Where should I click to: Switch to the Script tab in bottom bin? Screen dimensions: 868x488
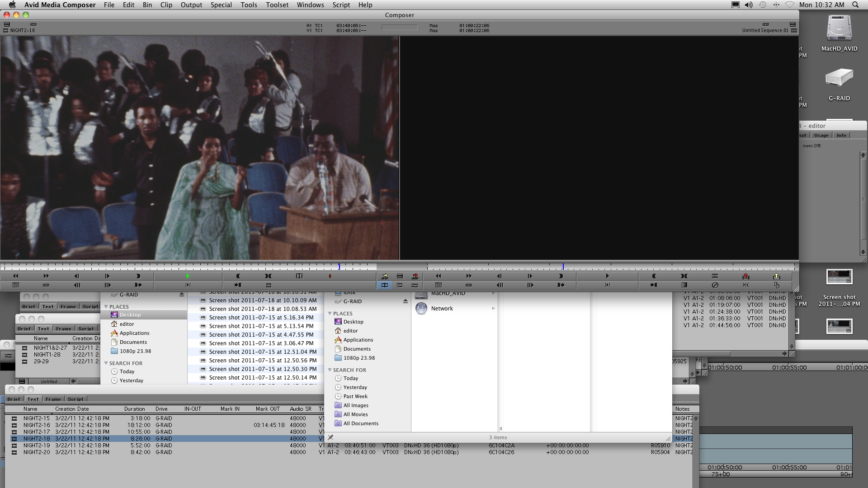point(75,399)
